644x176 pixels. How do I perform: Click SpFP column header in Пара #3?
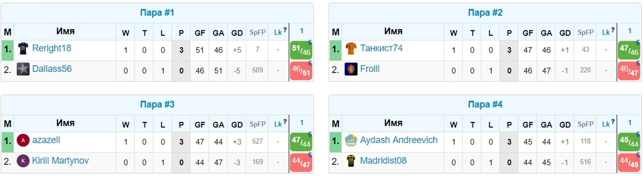(258, 124)
